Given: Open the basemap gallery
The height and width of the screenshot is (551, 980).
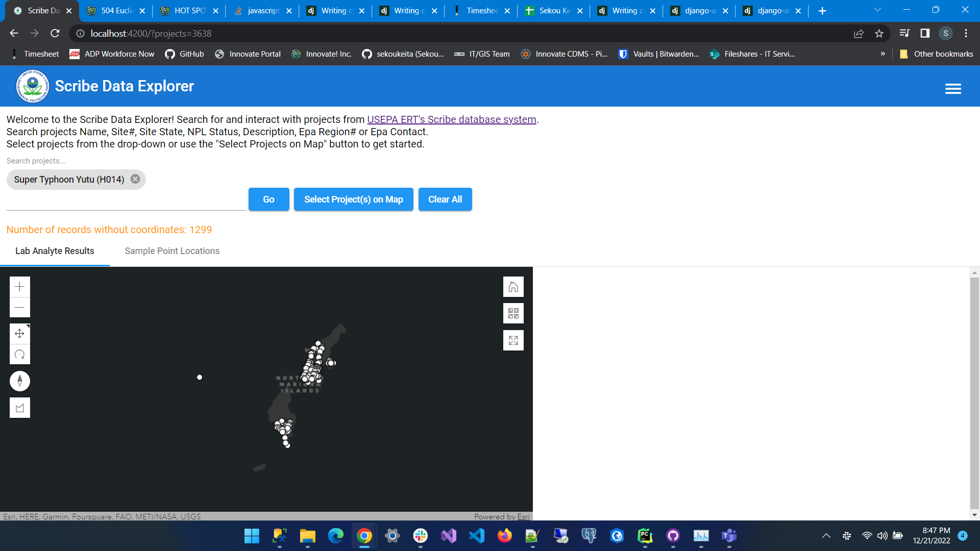Looking at the screenshot, I should click(513, 313).
